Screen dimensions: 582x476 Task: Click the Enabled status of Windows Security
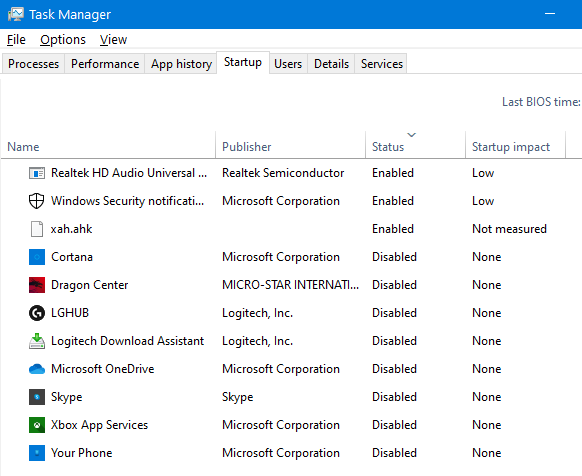(x=393, y=201)
